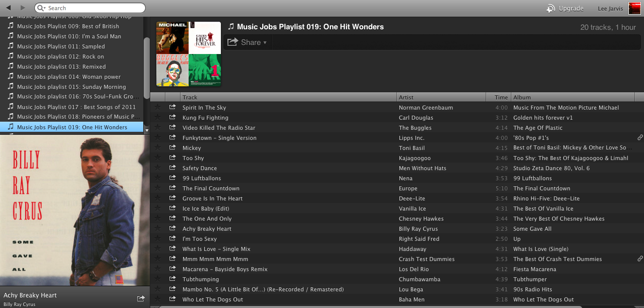Viewport: 644px width, 308px height.
Task: Open the Share dropdown for the playlist
Action: [248, 42]
